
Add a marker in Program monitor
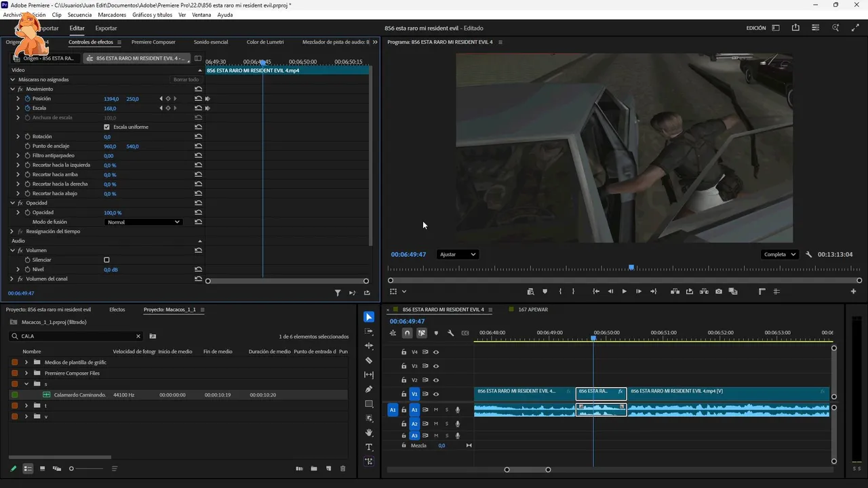tap(545, 291)
